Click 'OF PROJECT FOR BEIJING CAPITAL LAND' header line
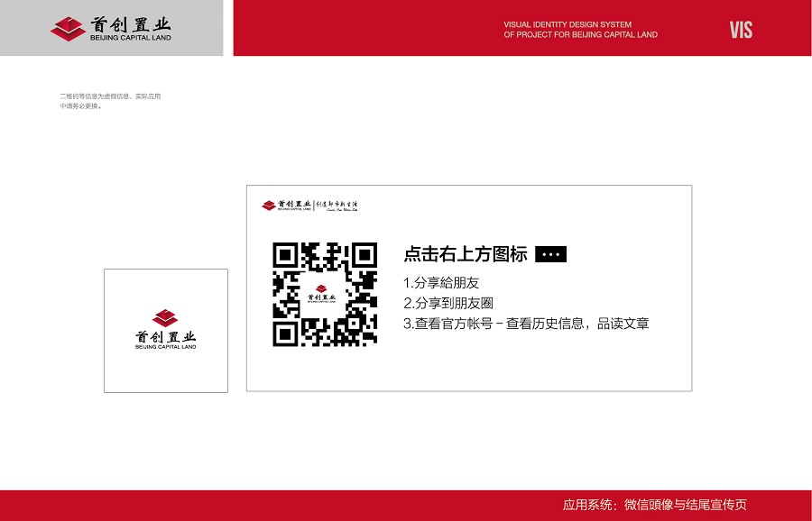 [x=580, y=34]
